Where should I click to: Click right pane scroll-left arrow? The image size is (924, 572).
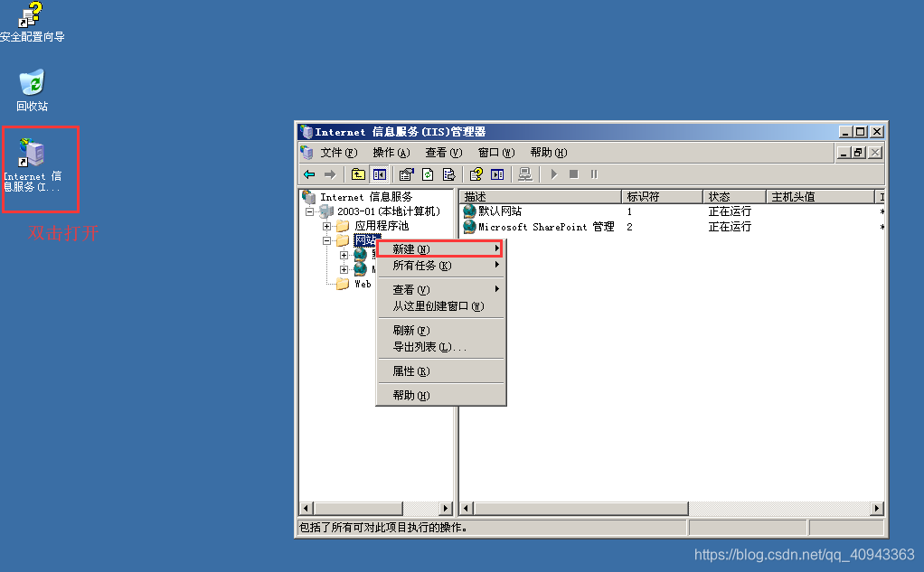click(467, 508)
